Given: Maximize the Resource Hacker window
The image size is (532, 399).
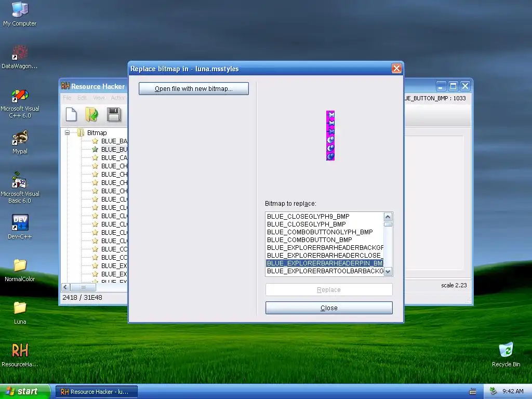Looking at the screenshot, I should pyautogui.click(x=453, y=86).
